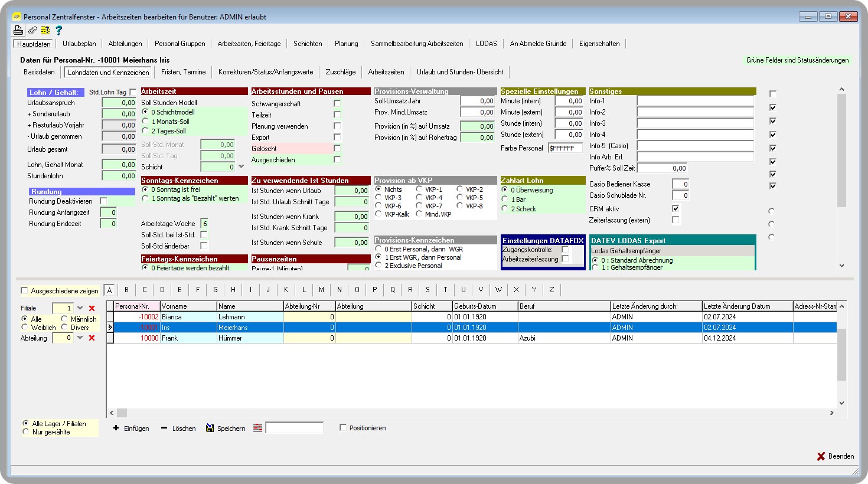
Task: Open the Zuschläge sub-tab
Action: point(341,72)
